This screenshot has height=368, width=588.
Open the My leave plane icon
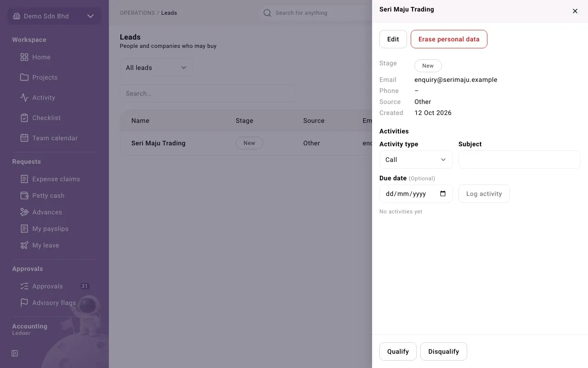[x=24, y=245]
